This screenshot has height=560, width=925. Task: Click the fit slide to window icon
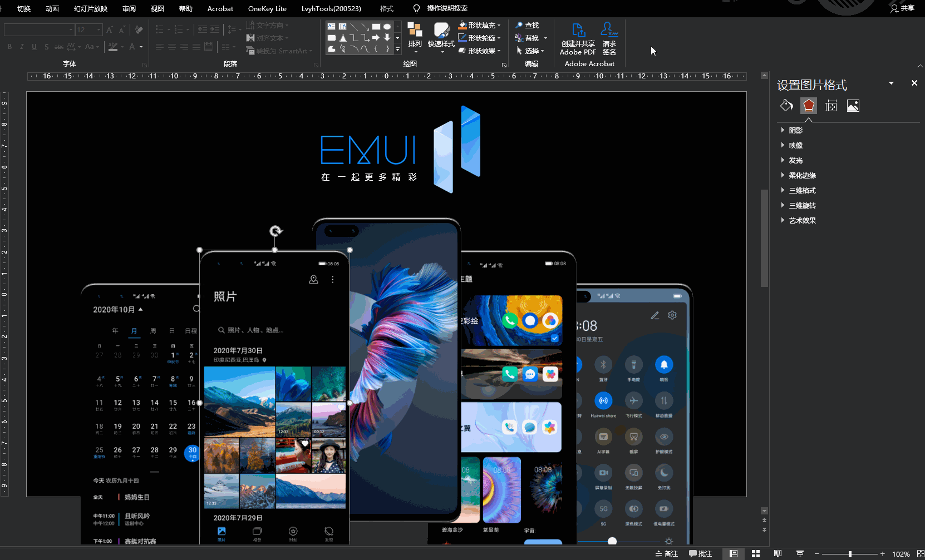[921, 553]
